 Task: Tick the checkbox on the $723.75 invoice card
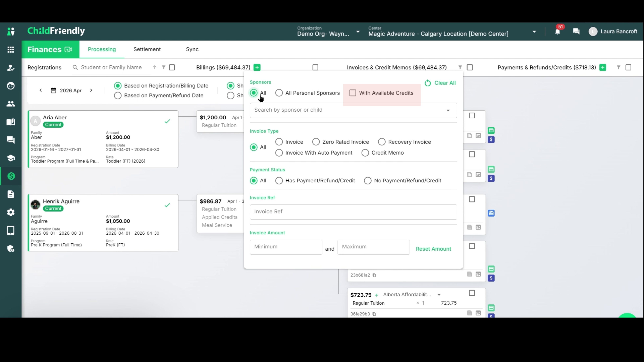point(472,293)
